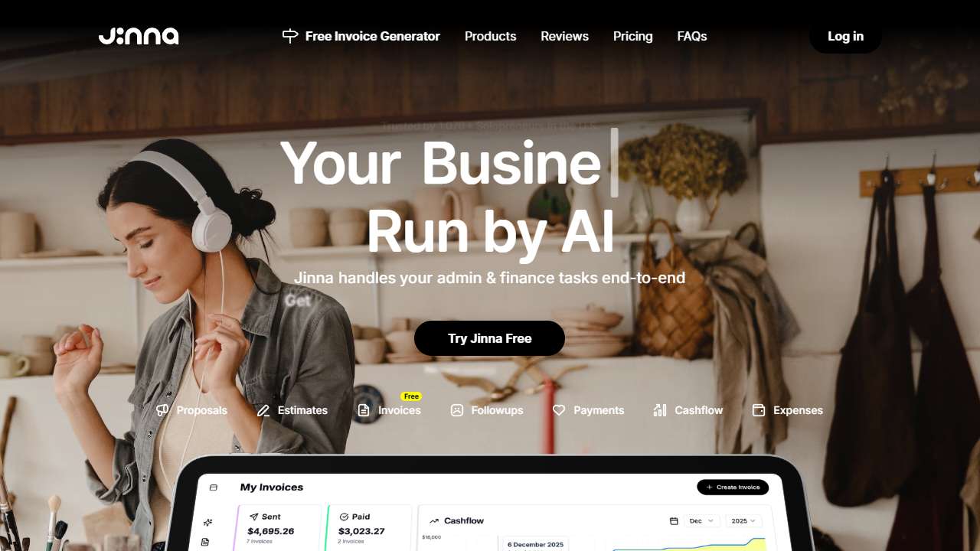The height and width of the screenshot is (551, 980).
Task: Select the Estimates pencil icon
Action: pyautogui.click(x=263, y=410)
